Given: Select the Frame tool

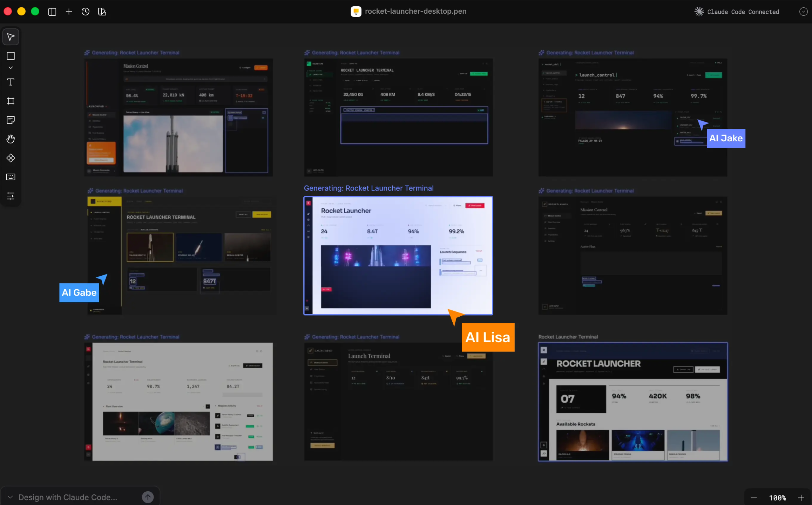Looking at the screenshot, I should coord(11,101).
